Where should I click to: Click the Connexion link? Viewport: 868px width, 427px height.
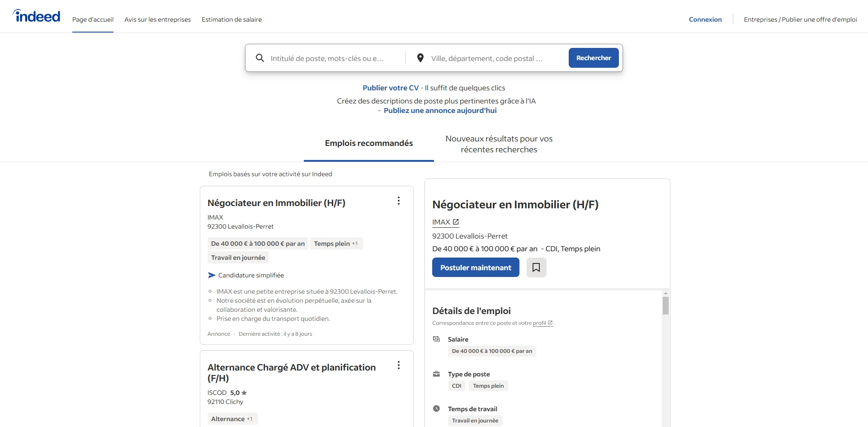pos(705,19)
